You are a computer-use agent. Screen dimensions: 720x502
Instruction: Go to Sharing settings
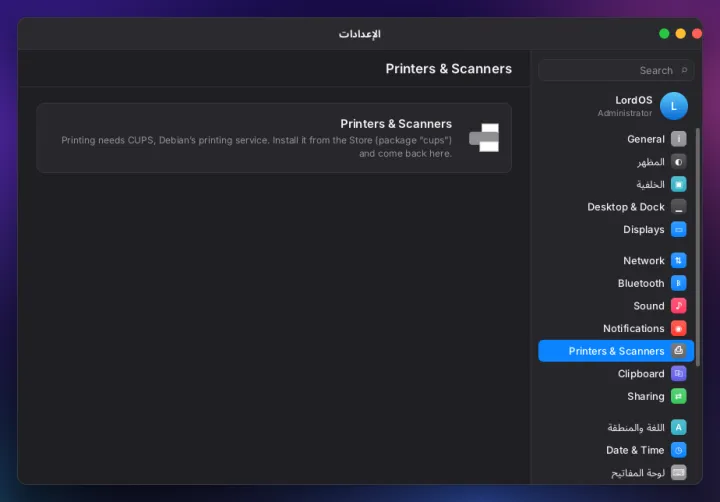(616, 396)
